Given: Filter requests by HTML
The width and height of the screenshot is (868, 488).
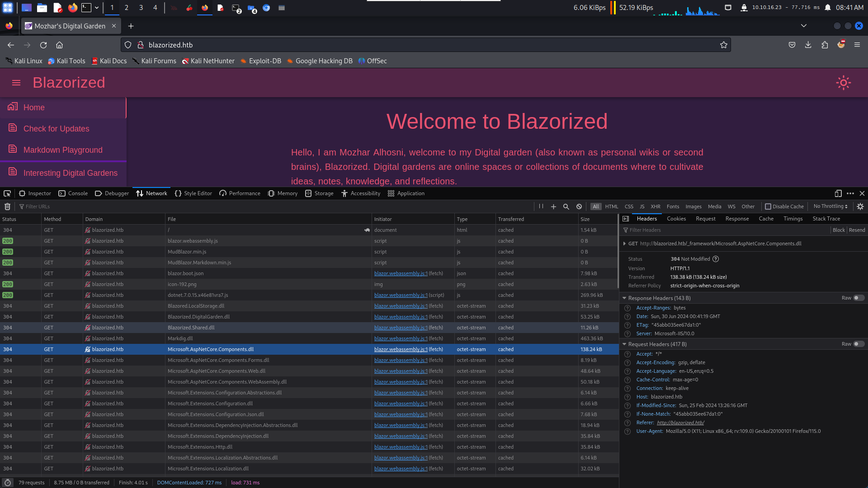Looking at the screenshot, I should coord(612,206).
